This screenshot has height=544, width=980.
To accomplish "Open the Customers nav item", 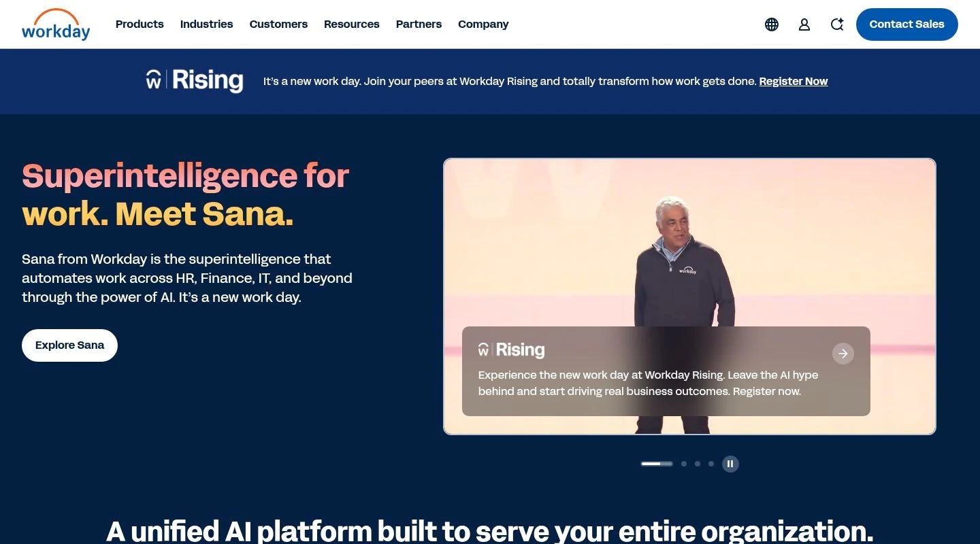I will pyautogui.click(x=278, y=24).
